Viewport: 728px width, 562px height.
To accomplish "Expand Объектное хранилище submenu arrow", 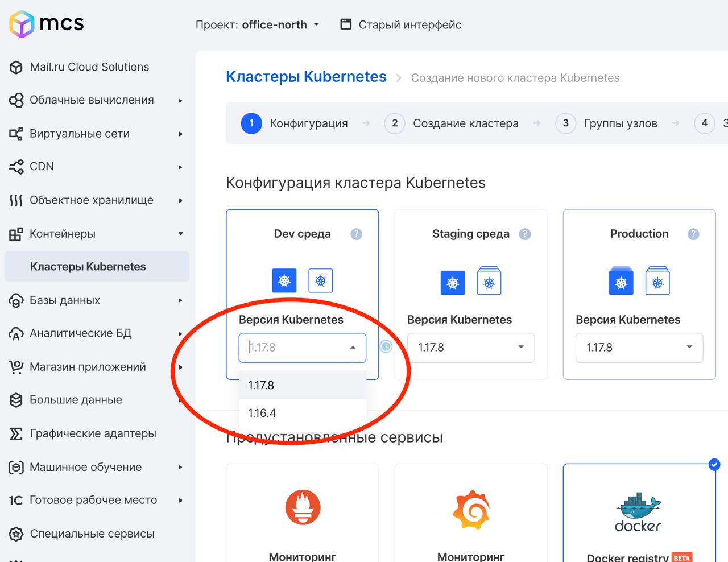I will coord(180,200).
